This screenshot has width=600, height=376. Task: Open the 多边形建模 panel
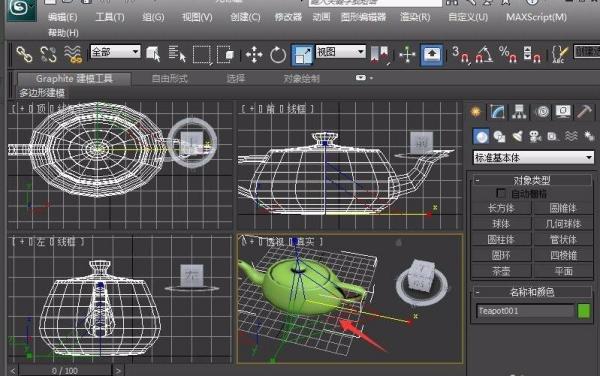point(42,93)
